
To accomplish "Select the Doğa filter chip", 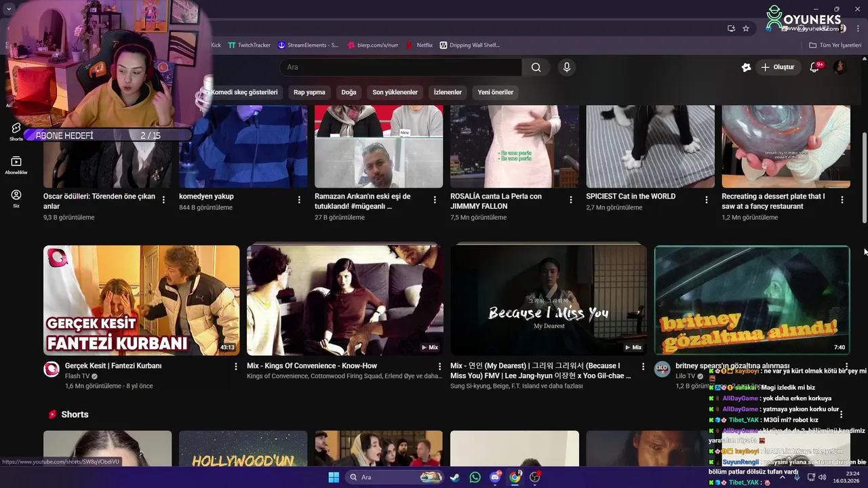I will click(x=349, y=92).
